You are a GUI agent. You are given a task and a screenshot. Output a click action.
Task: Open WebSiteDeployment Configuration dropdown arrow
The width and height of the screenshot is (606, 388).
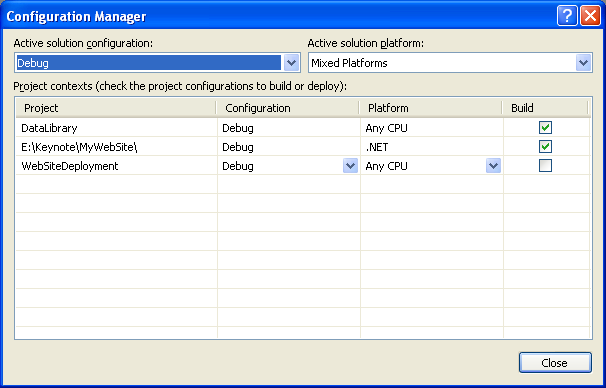(x=350, y=166)
